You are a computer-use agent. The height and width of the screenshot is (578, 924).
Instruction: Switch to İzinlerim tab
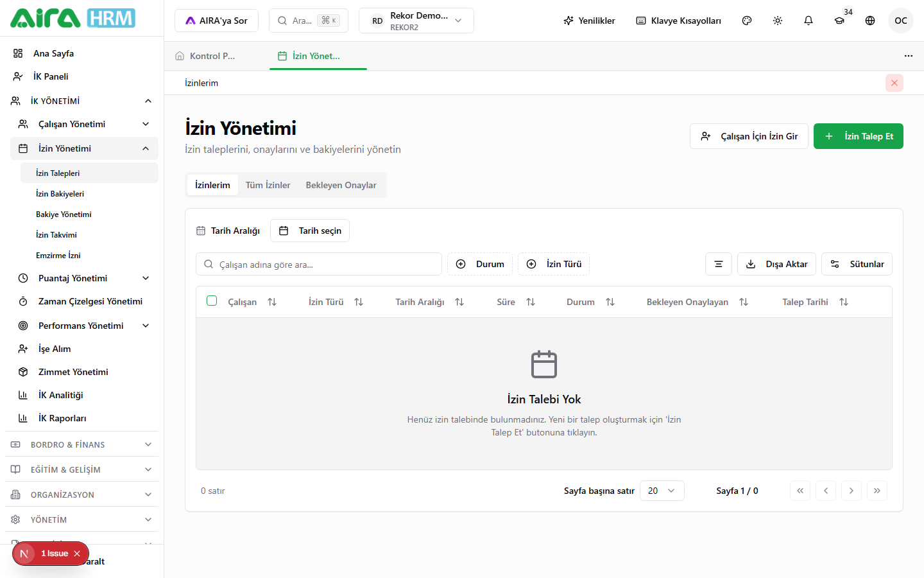(212, 185)
